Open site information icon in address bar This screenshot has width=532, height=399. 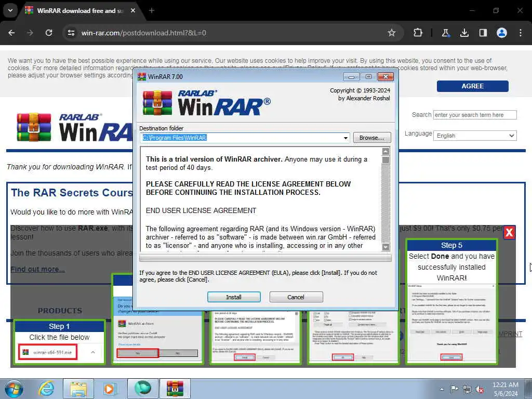click(x=71, y=33)
